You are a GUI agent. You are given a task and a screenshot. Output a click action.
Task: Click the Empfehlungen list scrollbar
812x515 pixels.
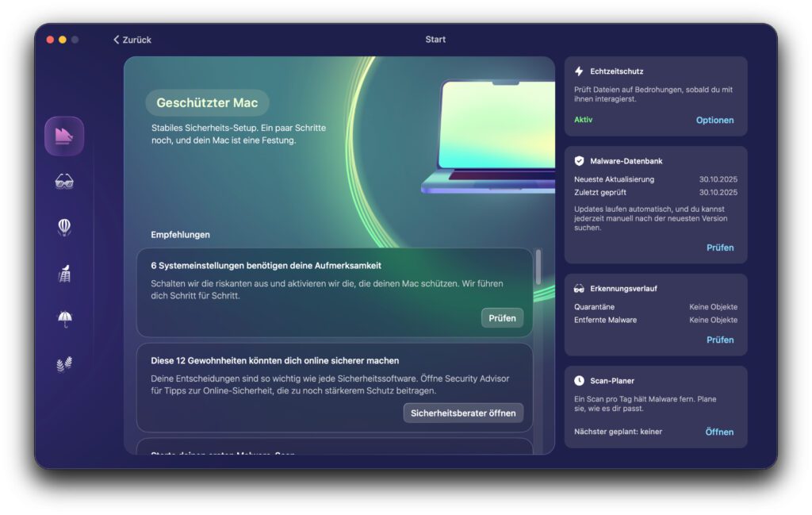(539, 267)
